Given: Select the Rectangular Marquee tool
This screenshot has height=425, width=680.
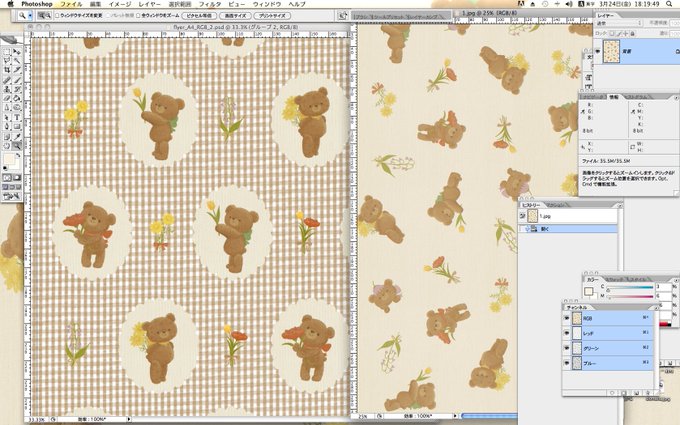Looking at the screenshot, I should (7, 52).
